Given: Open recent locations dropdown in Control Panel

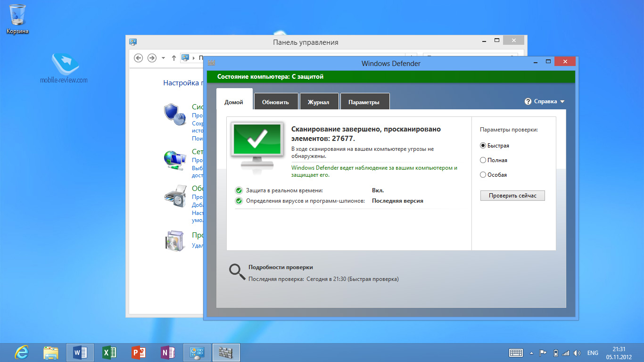Looking at the screenshot, I should coord(163,58).
